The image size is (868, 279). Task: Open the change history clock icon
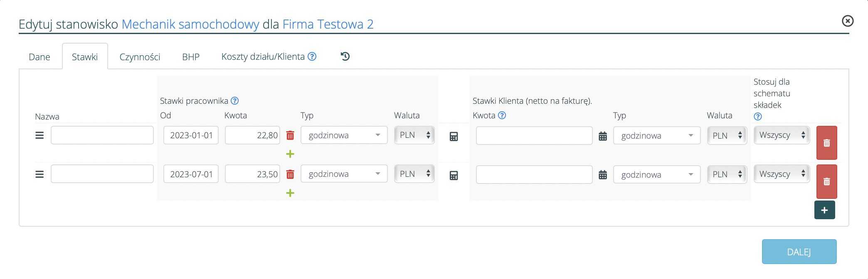345,56
